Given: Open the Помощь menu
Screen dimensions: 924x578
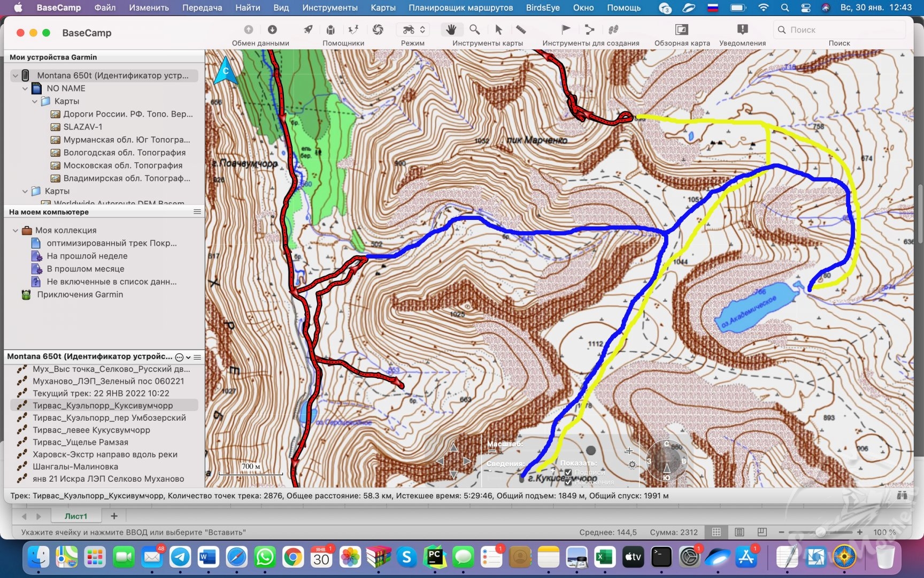Looking at the screenshot, I should coord(623,7).
